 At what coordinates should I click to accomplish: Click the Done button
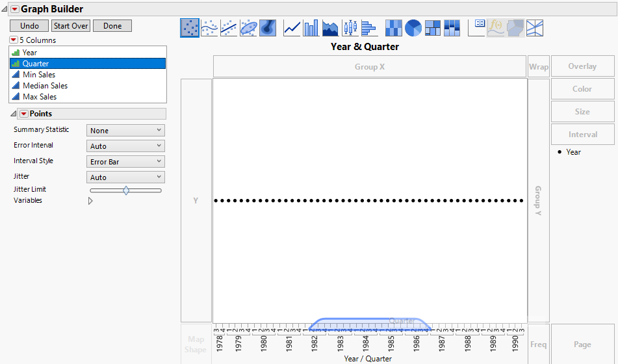pos(112,26)
